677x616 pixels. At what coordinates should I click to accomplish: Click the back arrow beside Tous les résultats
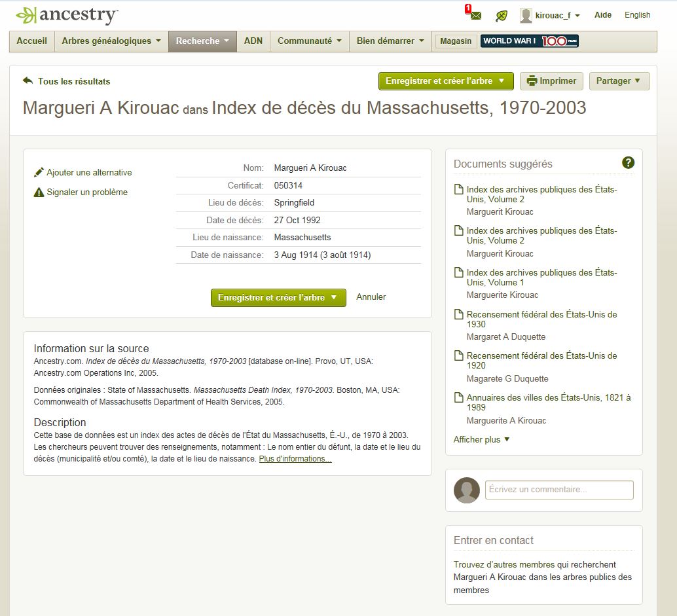27,81
